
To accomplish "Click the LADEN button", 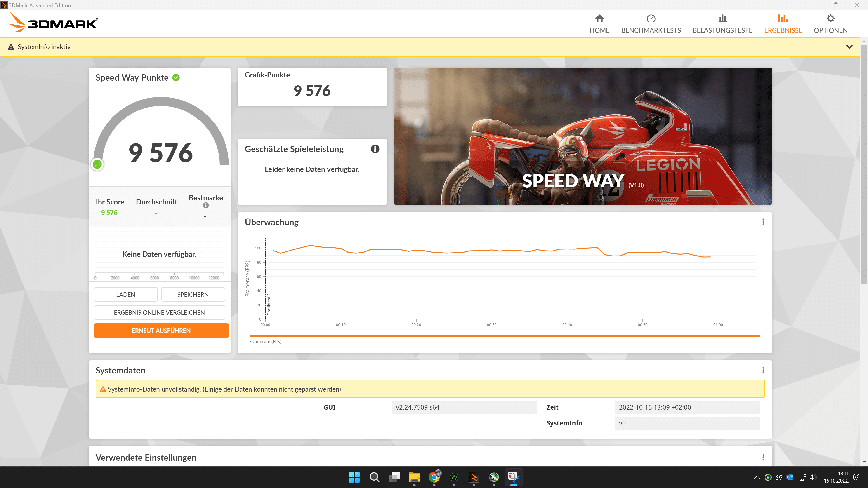I will (x=126, y=294).
